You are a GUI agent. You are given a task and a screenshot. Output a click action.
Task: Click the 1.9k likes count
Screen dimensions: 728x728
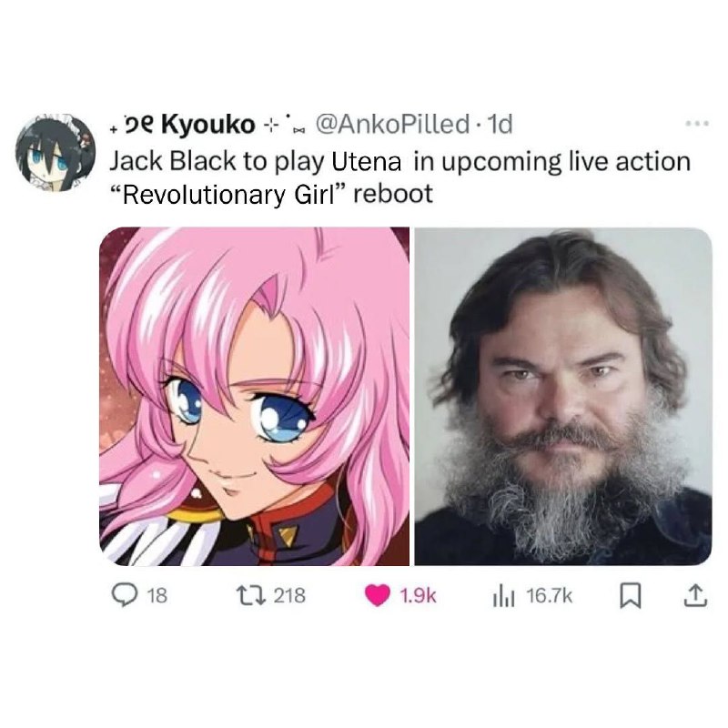pos(418,596)
